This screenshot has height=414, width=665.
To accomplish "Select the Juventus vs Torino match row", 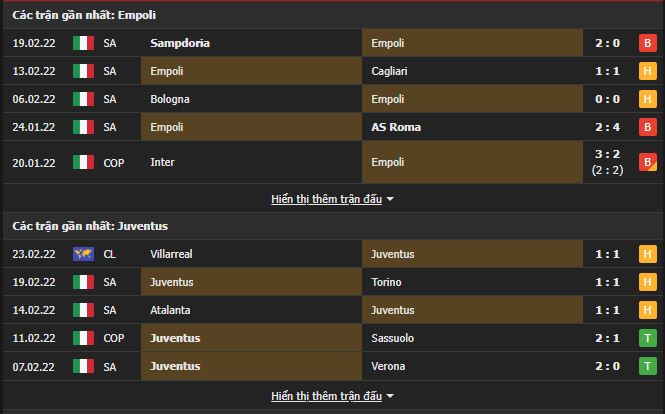I will 332,282.
